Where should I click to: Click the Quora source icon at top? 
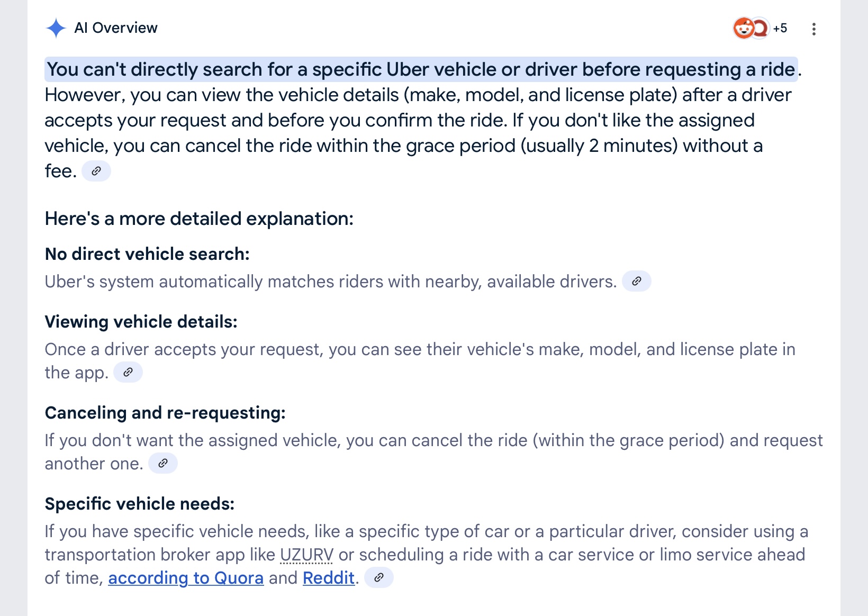[760, 28]
